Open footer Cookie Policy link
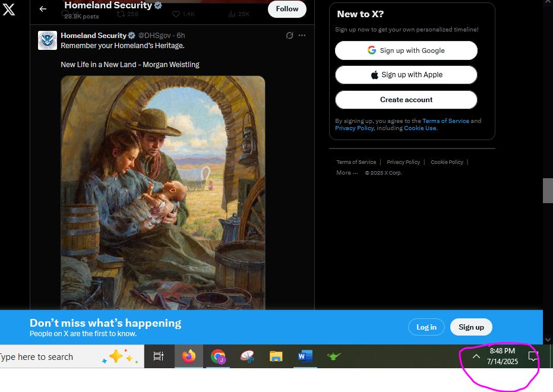 pos(447,162)
